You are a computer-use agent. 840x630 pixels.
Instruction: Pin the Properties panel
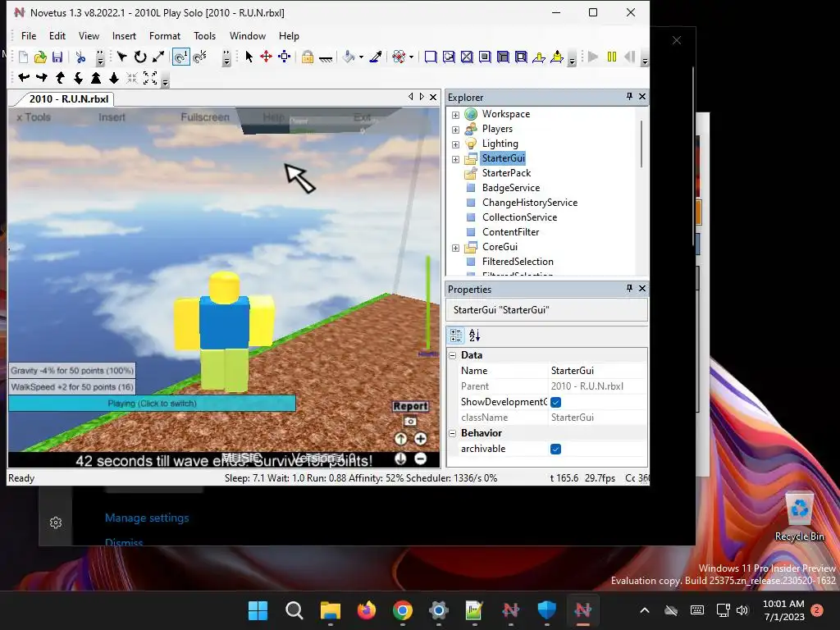click(629, 288)
